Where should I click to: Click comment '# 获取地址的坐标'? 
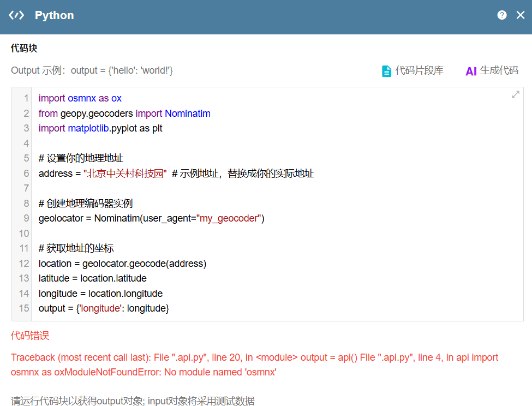tap(76, 248)
